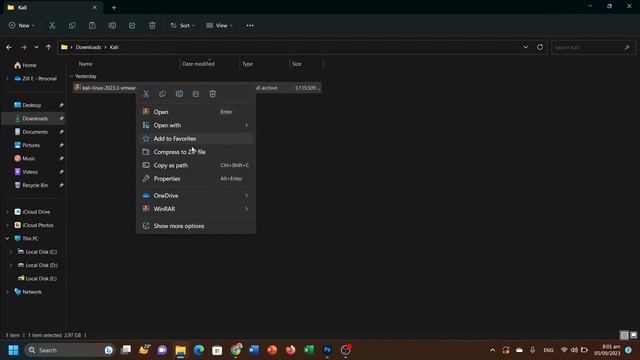This screenshot has width=640, height=360.
Task: Click the Rename icon in the top toolbar
Action: coord(112,25)
